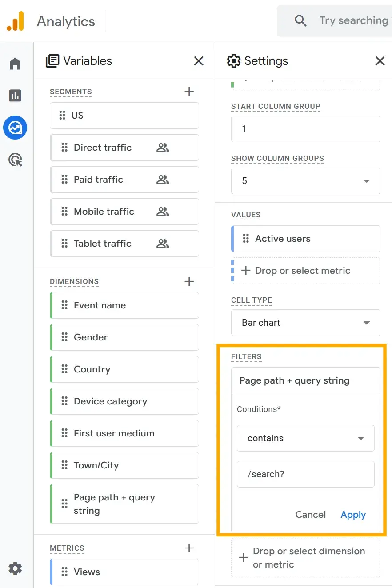Open the Home icon in sidebar
This screenshot has height=588, width=392.
click(x=15, y=64)
